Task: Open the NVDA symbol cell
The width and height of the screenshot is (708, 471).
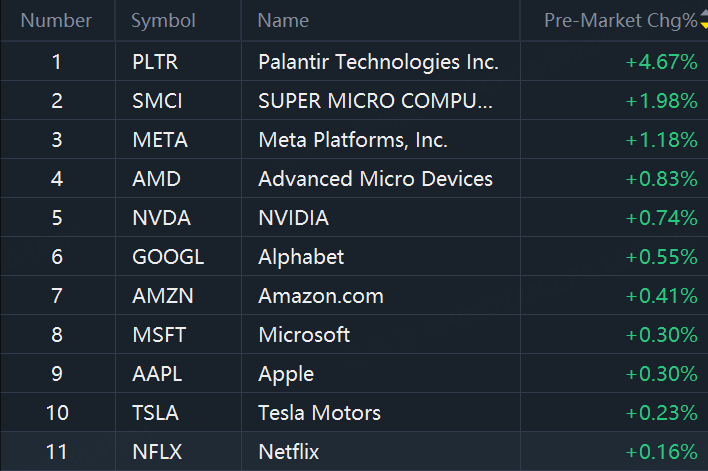Action: pyautogui.click(x=161, y=218)
